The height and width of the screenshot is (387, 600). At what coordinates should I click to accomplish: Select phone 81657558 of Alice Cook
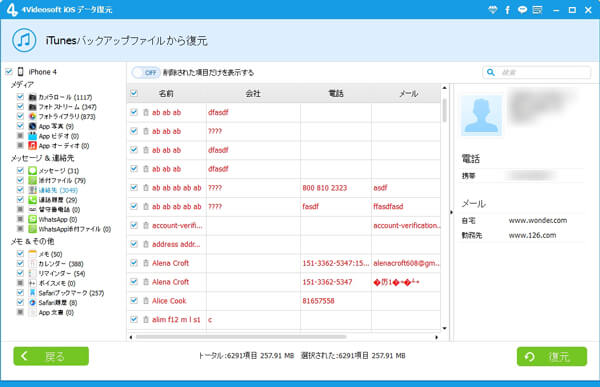318,300
